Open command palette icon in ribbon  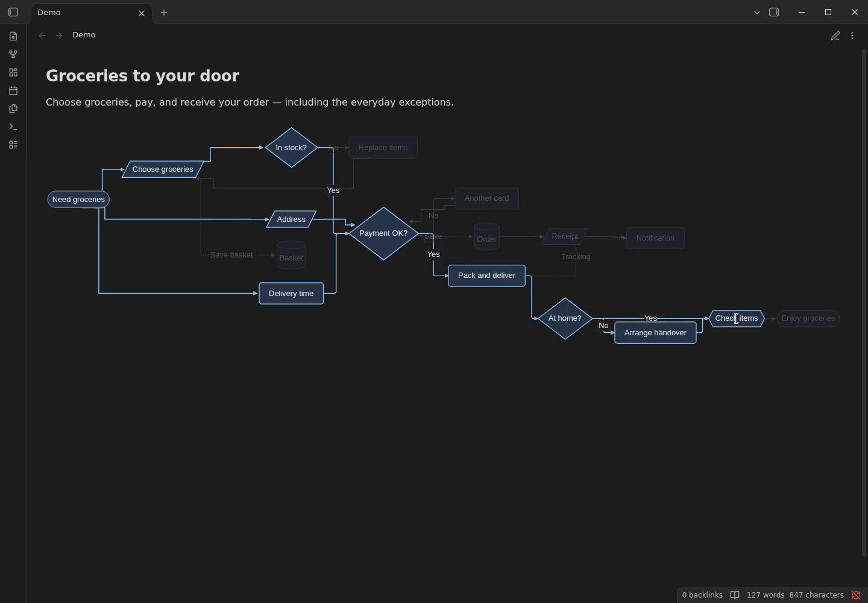(x=13, y=127)
